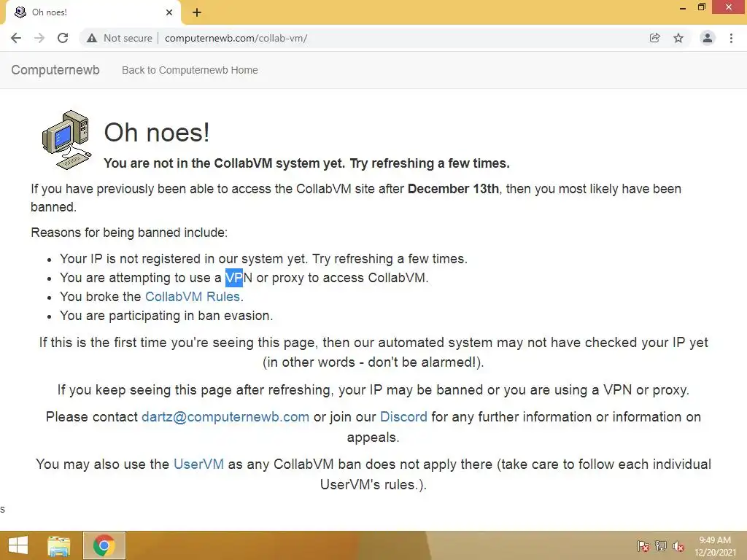This screenshot has height=560, width=747.
Task: Open the Discord link
Action: click(x=403, y=417)
